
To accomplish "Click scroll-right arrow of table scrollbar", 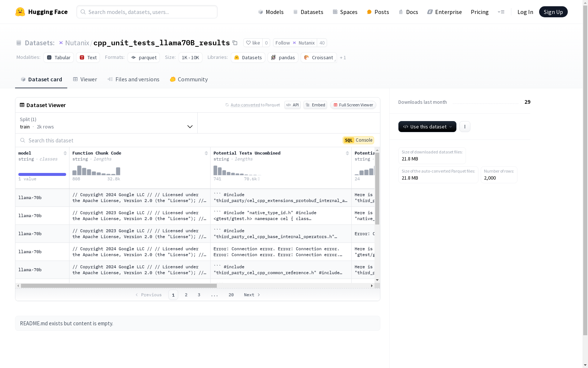I will click(x=372, y=286).
